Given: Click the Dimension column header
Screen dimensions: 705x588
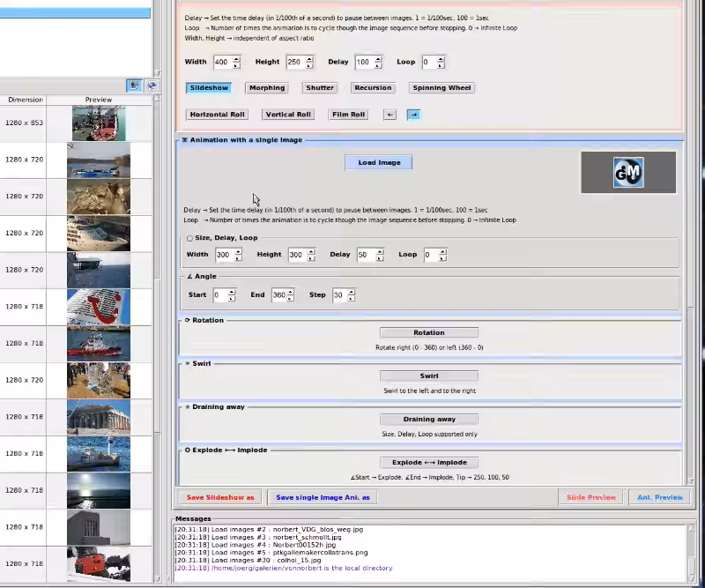Looking at the screenshot, I should tap(25, 100).
